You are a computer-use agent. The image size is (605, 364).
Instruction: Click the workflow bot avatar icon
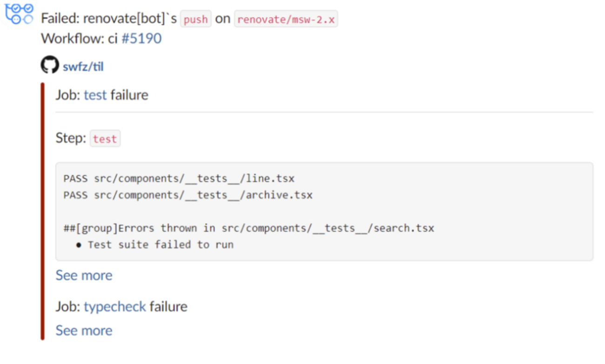19,13
